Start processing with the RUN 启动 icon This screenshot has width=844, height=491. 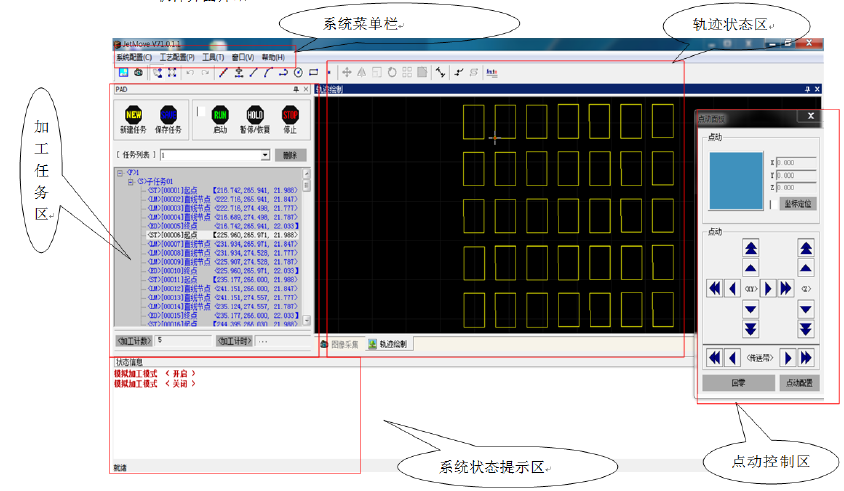[220, 115]
